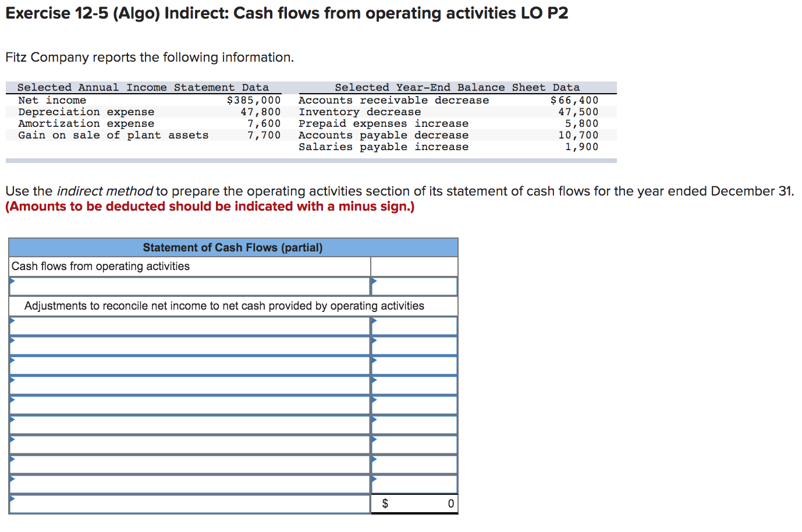This screenshot has height=532, width=802.
Task: Select the amount field beside the first row
Action: pyautogui.click(x=414, y=286)
